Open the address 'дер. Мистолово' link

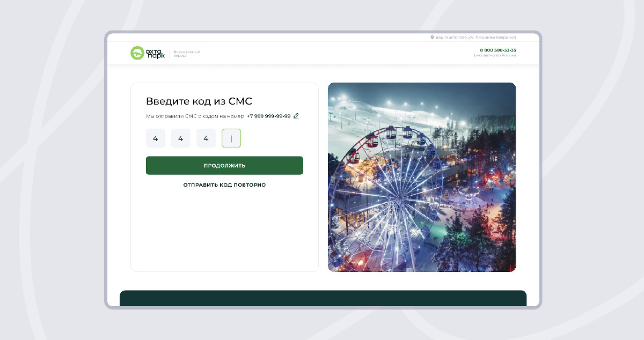[475, 38]
